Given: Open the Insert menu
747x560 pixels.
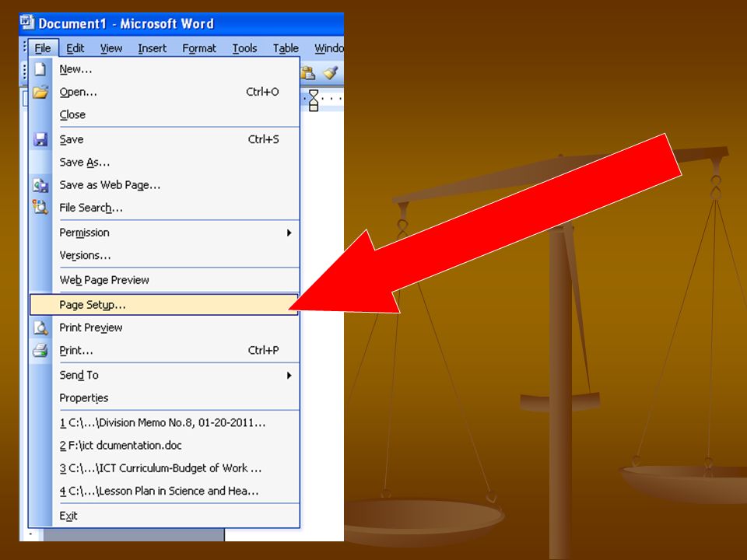Looking at the screenshot, I should 152,48.
